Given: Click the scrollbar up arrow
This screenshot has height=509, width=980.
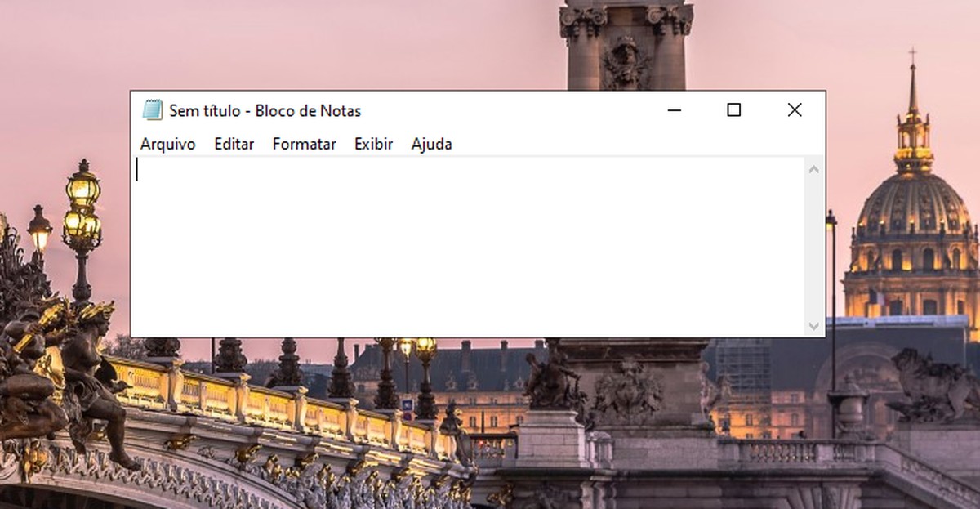Looking at the screenshot, I should (x=813, y=169).
